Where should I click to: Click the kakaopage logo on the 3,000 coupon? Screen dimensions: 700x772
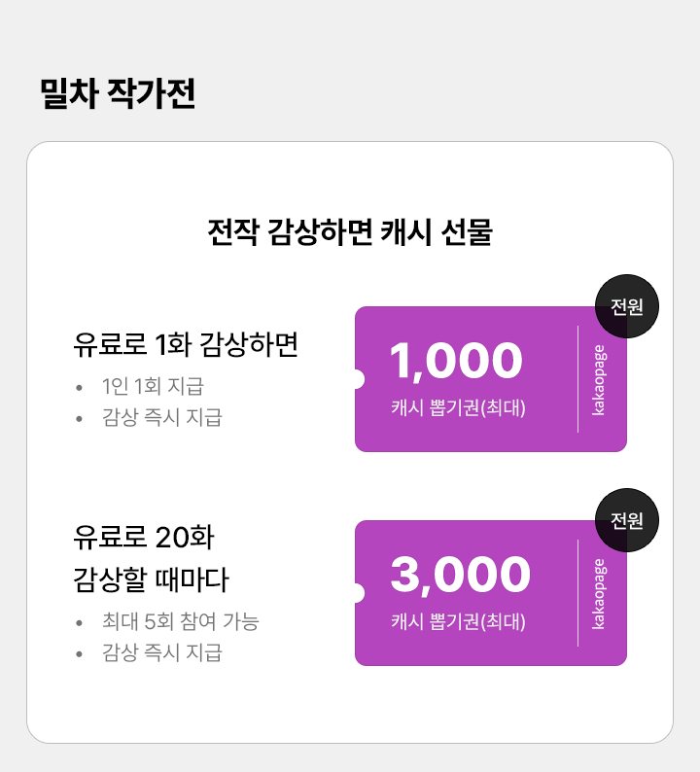[x=599, y=593]
